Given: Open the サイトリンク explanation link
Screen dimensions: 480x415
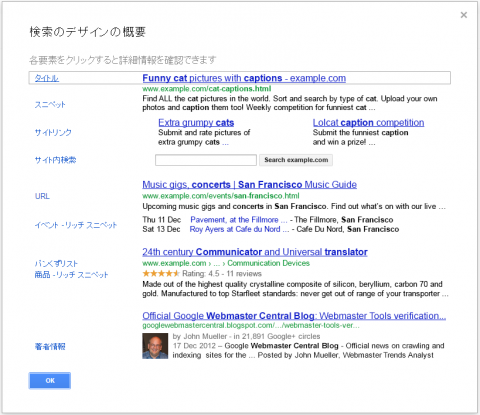Looking at the screenshot, I should (53, 132).
